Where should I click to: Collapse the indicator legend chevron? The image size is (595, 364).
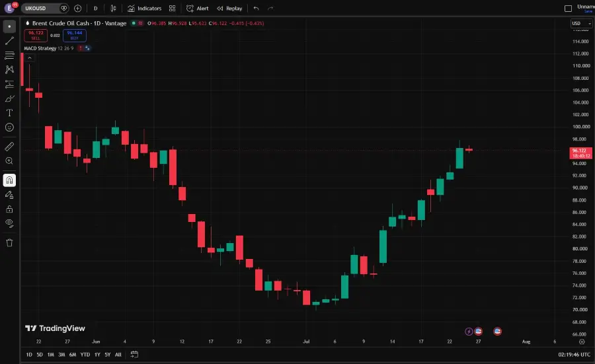click(x=30, y=58)
